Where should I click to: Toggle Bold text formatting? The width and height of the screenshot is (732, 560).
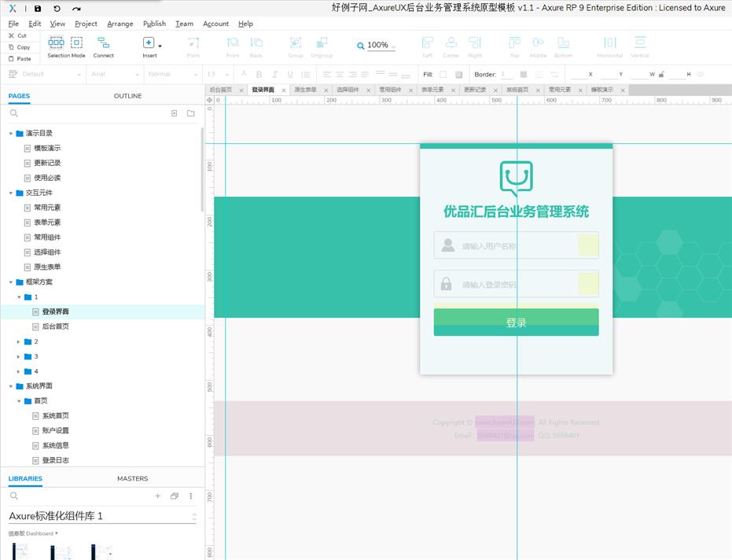click(259, 74)
